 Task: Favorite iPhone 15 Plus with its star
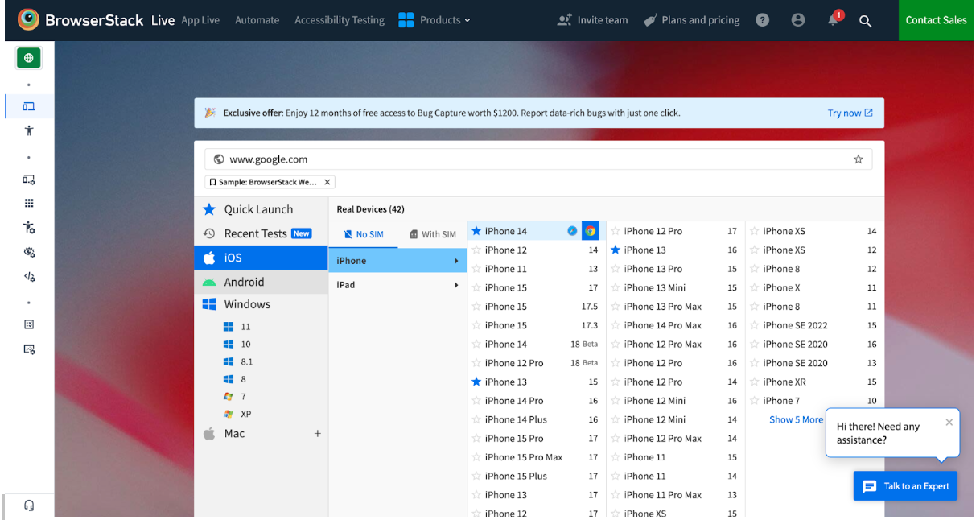476,476
